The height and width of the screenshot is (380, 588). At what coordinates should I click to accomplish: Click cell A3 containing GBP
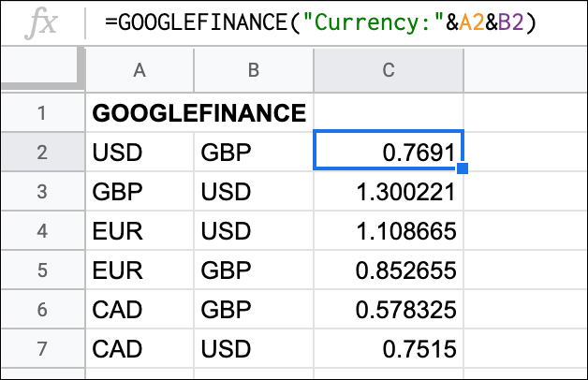pos(140,191)
